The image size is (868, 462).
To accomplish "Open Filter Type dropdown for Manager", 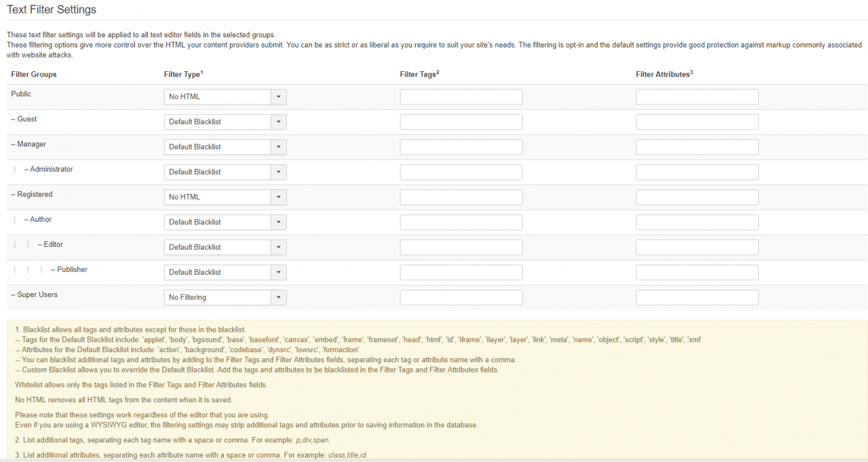I will click(x=225, y=147).
